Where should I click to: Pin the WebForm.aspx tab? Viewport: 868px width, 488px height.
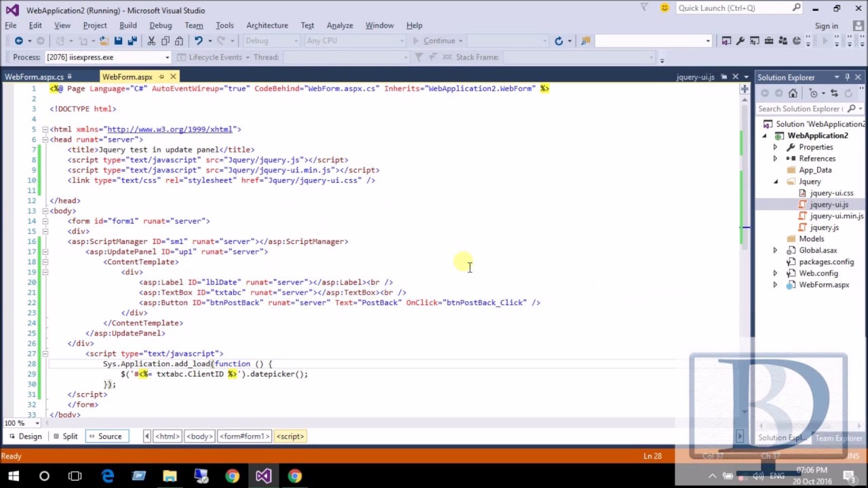(161, 77)
